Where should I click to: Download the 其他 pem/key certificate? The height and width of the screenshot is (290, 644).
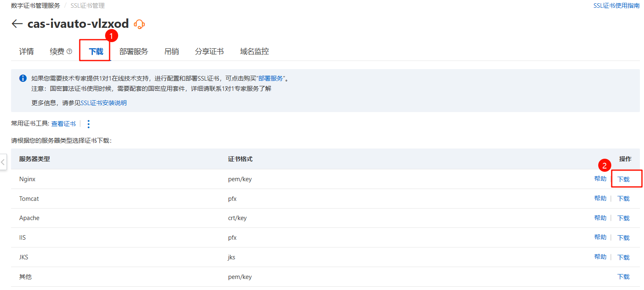624,277
